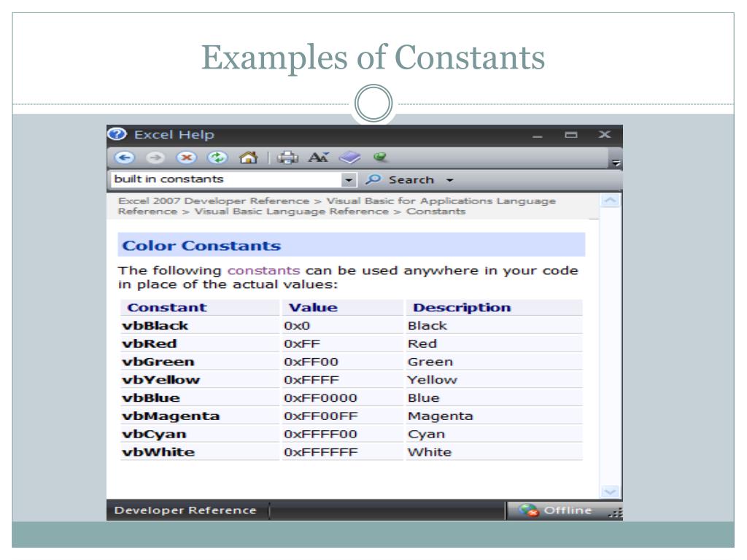The width and height of the screenshot is (747, 560).
Task: Click the Back arrow in Excel Help toolbar
Action: 125,157
